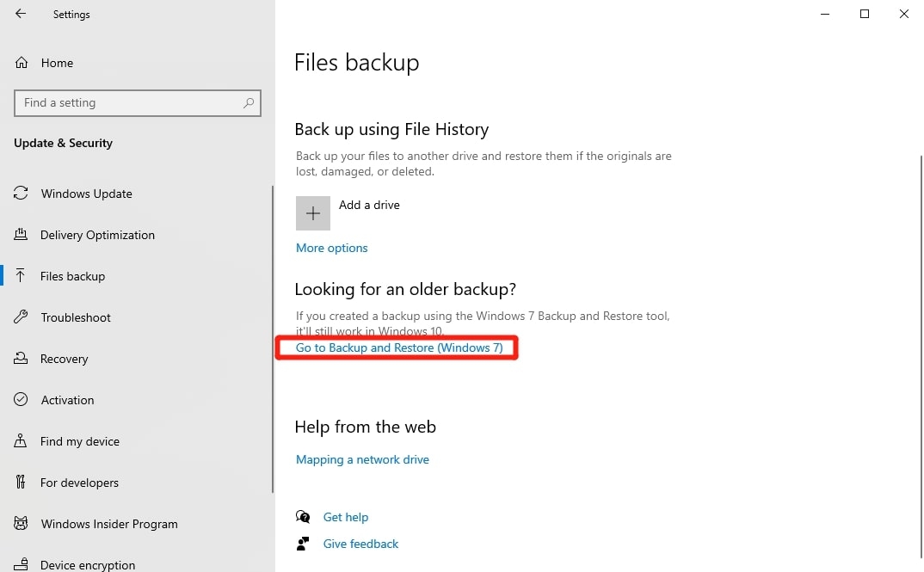Click the Get help icon
The height and width of the screenshot is (572, 924).
304,517
